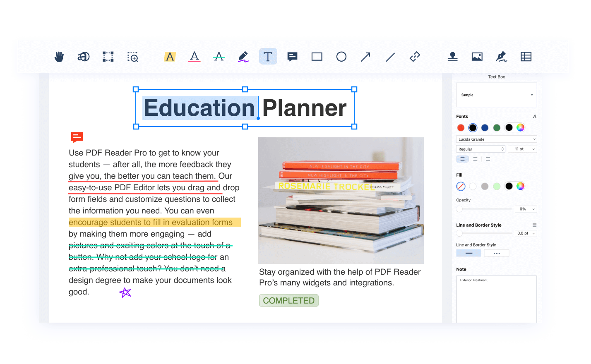This screenshot has height=364, width=591.
Task: Select the Highlight text tool
Action: point(170,57)
